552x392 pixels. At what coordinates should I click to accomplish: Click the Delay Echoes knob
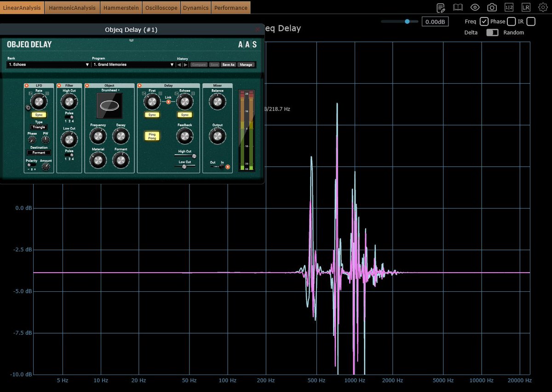coord(184,101)
